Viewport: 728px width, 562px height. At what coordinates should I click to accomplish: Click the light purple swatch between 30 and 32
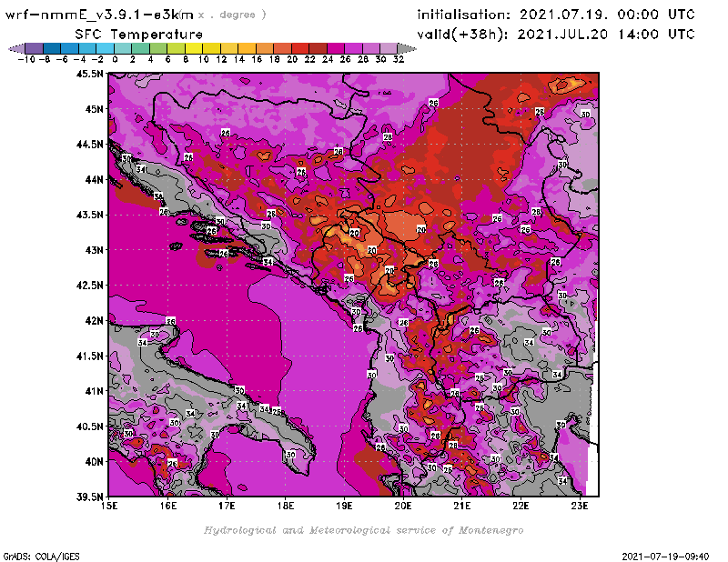(x=389, y=48)
